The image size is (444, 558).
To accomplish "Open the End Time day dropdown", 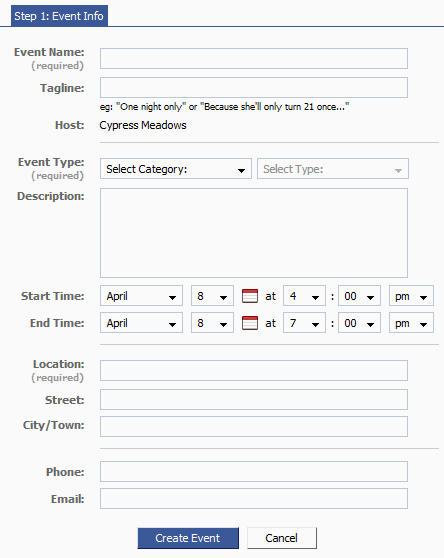I will click(x=212, y=322).
